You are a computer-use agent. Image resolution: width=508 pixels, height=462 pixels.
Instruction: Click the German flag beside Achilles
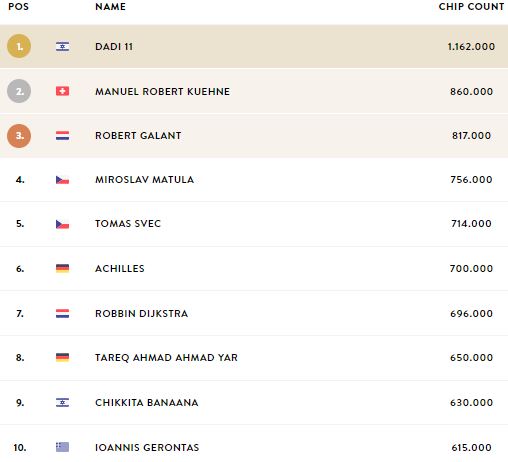coord(62,268)
